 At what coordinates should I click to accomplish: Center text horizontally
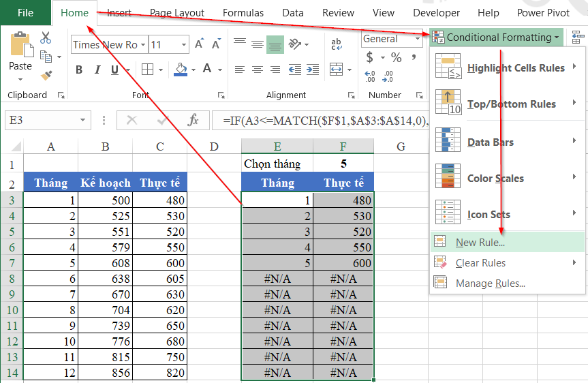click(258, 70)
